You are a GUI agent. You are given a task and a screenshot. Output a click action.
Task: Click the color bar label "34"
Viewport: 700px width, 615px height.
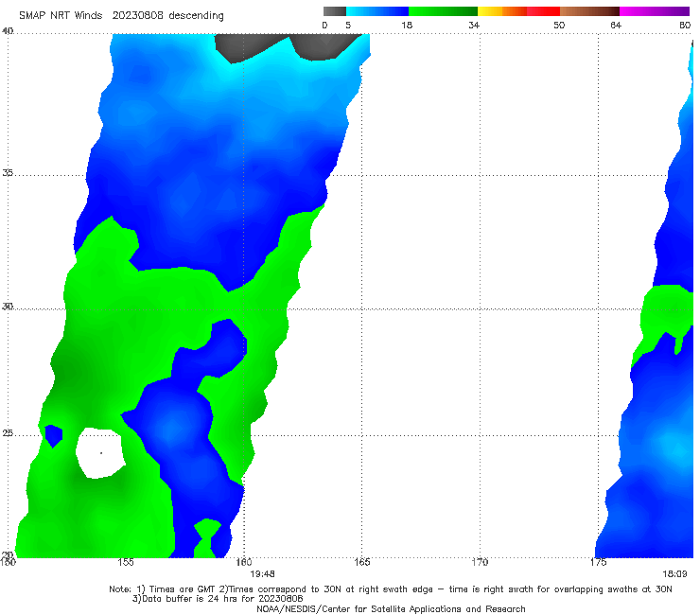tap(474, 26)
